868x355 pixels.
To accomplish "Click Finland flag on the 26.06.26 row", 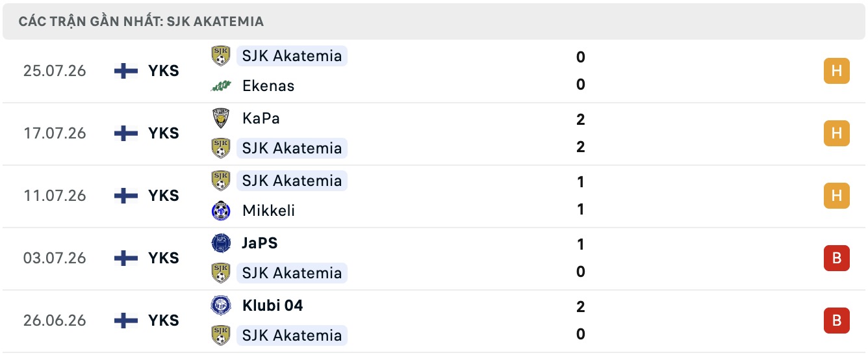I will tap(125, 321).
